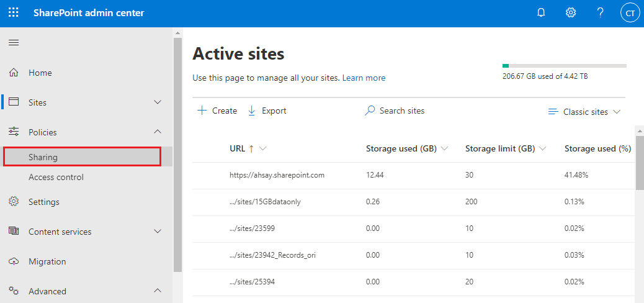Click the Create button

tap(217, 111)
